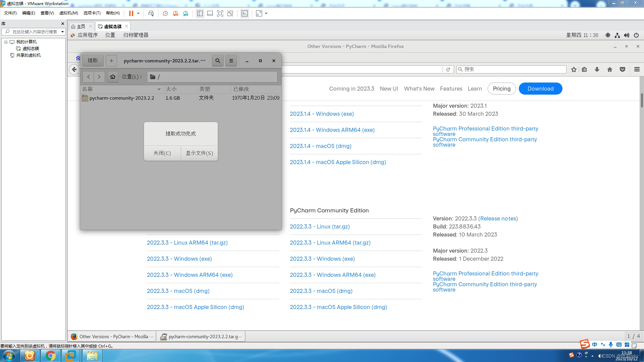Click the Firefox Pocket icon

point(623,69)
